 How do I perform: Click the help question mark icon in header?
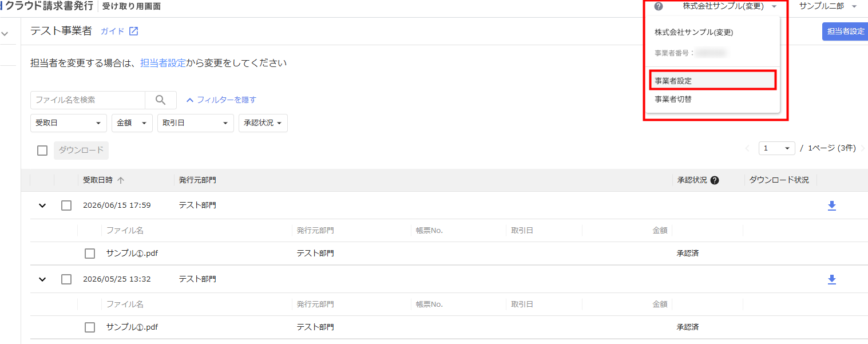658,7
